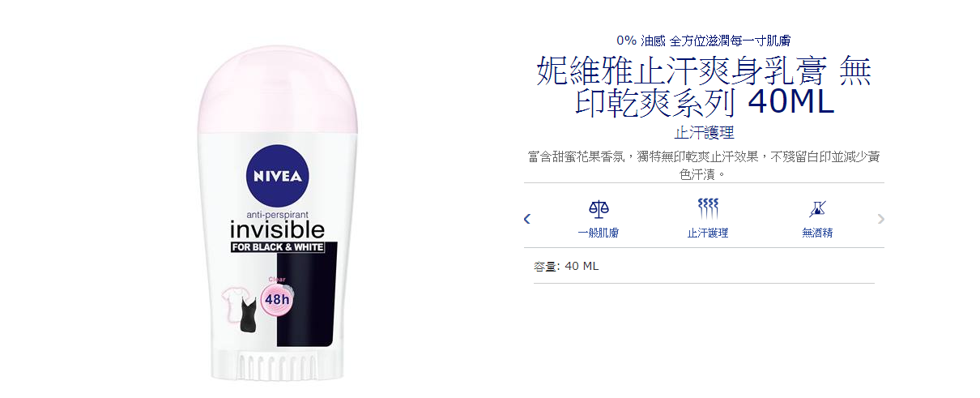Select the 無酒精 feature label
980x398 pixels.
click(x=817, y=233)
